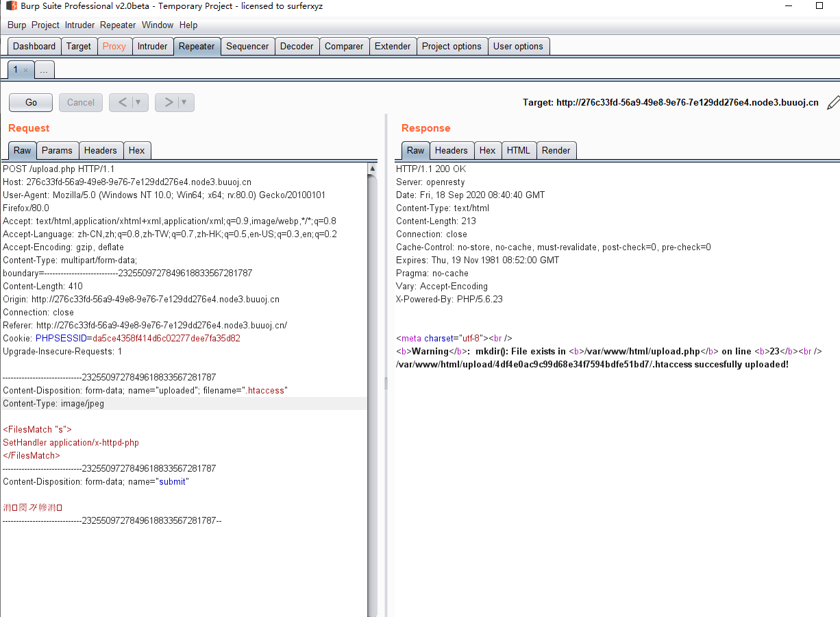Screen dimensions: 840x617
Task: Select Response Raw view tab
Action: [416, 151]
